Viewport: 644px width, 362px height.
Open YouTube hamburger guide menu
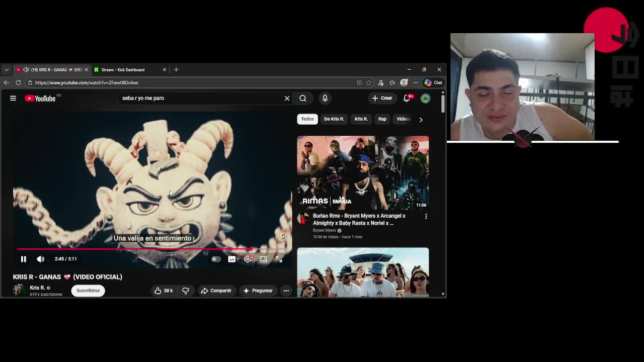[x=13, y=98]
